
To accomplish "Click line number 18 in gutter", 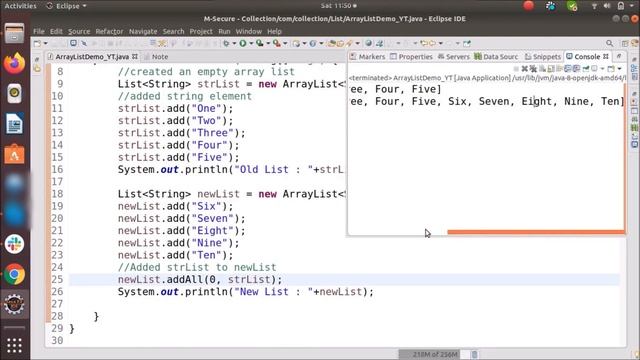I will pyautogui.click(x=57, y=194).
